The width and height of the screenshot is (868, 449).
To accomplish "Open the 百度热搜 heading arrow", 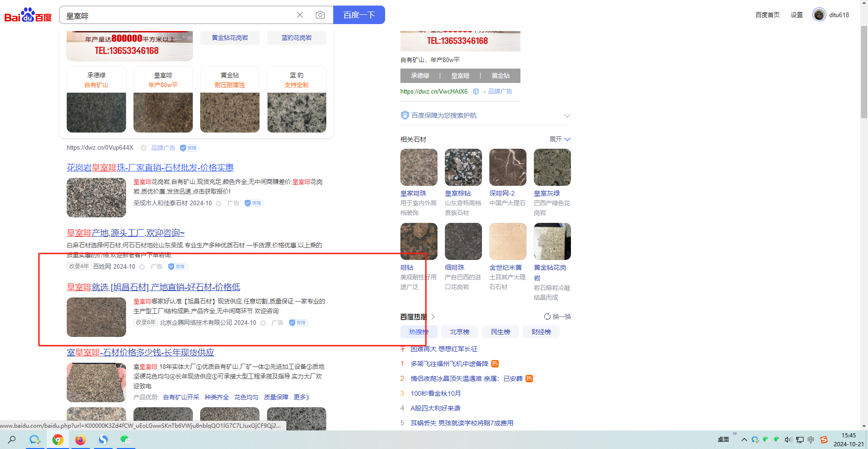I will coord(433,317).
